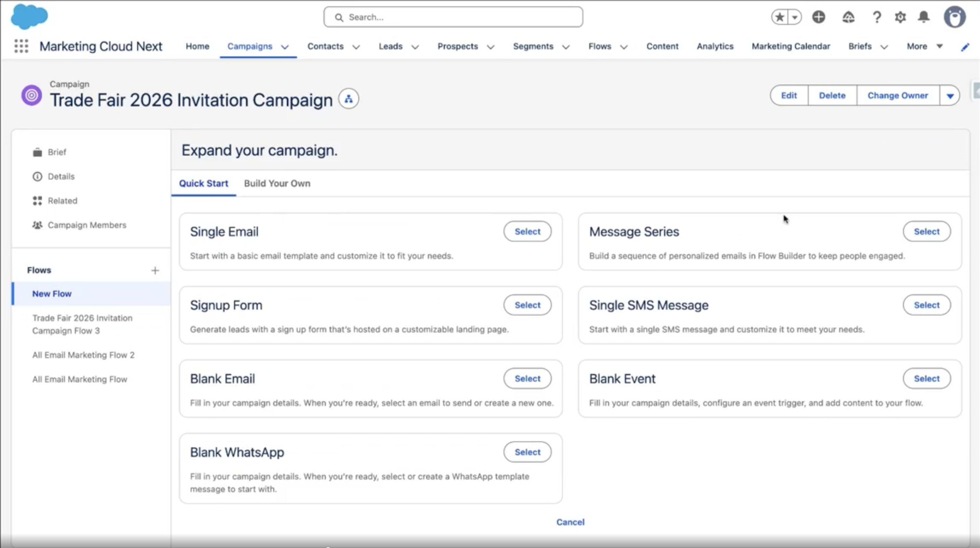Switch to the Build Your Own tab
Viewport: 980px width, 548px height.
[x=277, y=183]
